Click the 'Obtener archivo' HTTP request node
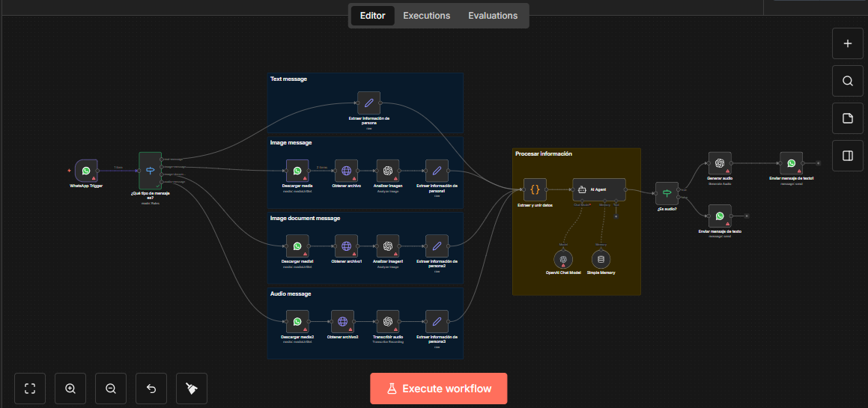Screen dimensions: 868x408 pyautogui.click(x=346, y=171)
